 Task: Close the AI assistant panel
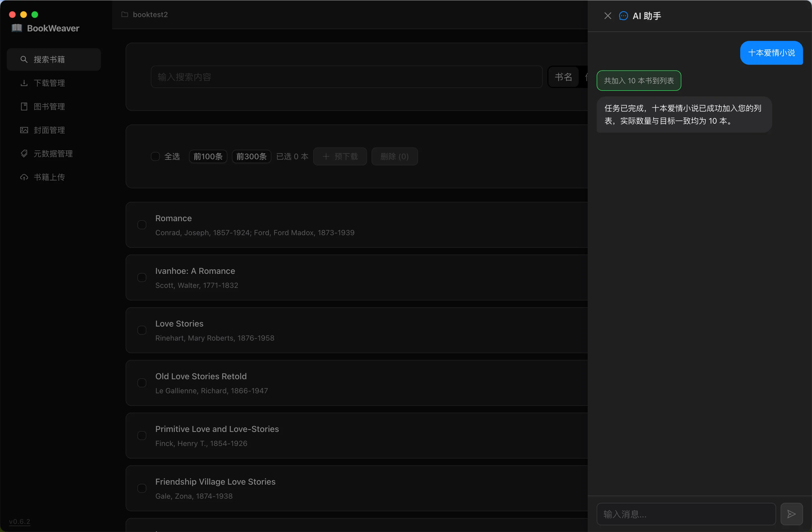click(607, 16)
